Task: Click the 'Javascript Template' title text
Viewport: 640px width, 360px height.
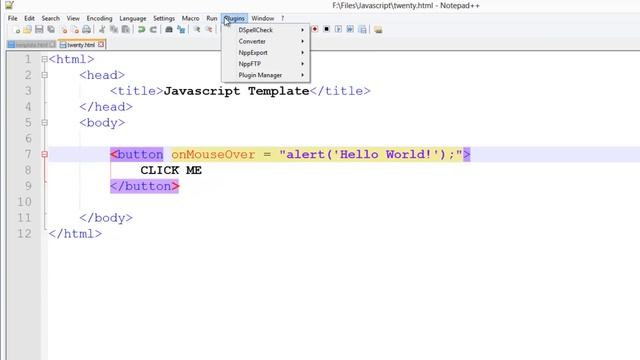Action: tap(236, 91)
